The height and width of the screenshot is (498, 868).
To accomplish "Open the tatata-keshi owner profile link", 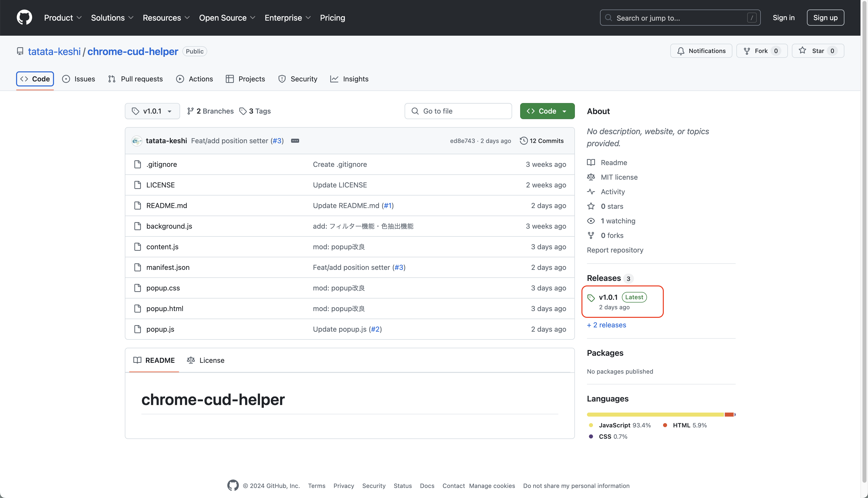I will pos(54,51).
